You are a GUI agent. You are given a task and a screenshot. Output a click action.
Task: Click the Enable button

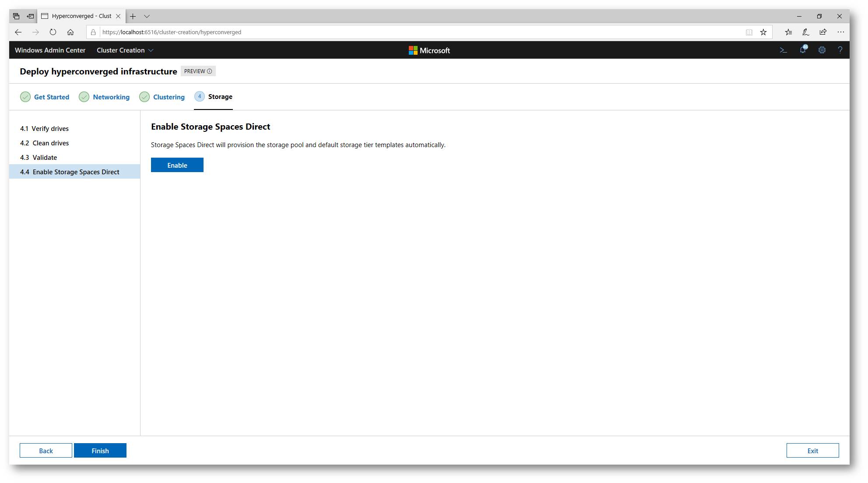pyautogui.click(x=177, y=165)
